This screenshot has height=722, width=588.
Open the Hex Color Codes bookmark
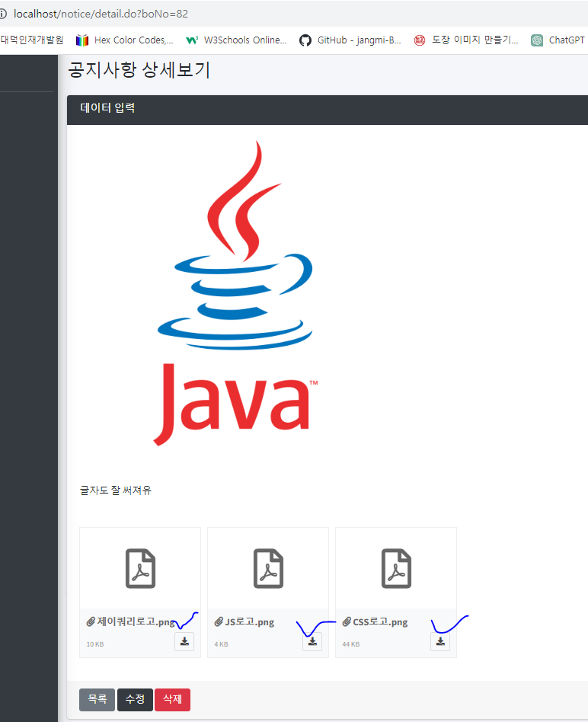pyautogui.click(x=125, y=40)
